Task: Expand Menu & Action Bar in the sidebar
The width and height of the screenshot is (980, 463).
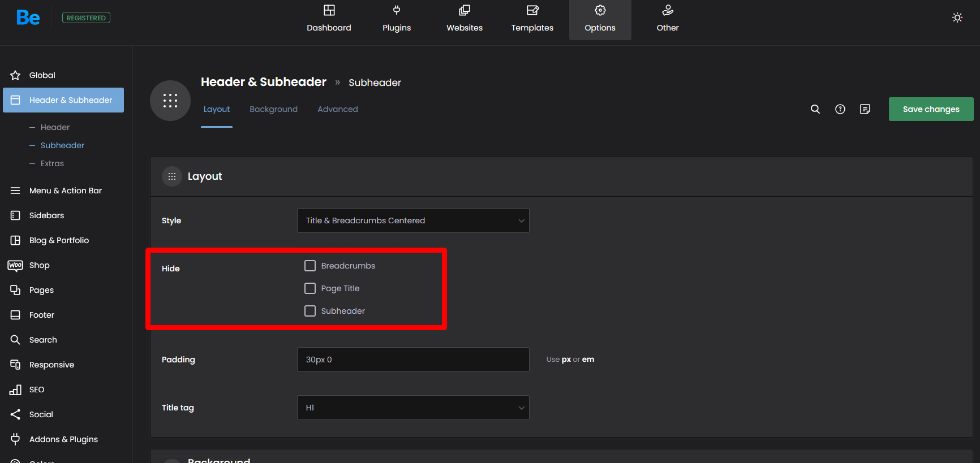Action: pyautogui.click(x=66, y=191)
